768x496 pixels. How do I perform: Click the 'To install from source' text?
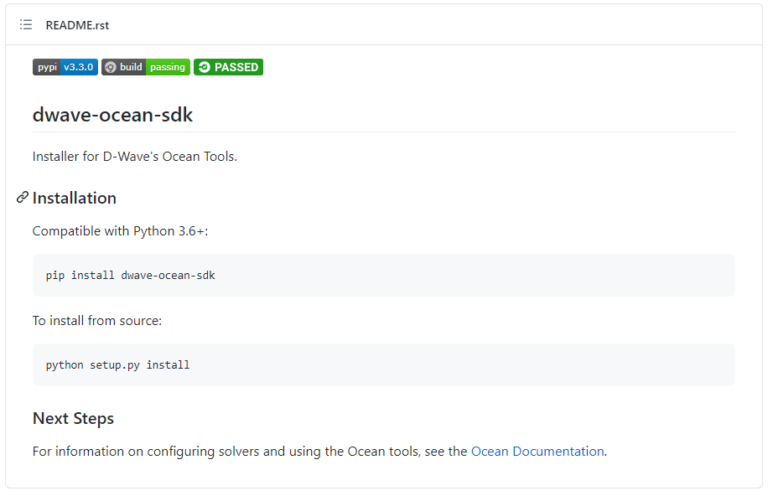point(96,321)
